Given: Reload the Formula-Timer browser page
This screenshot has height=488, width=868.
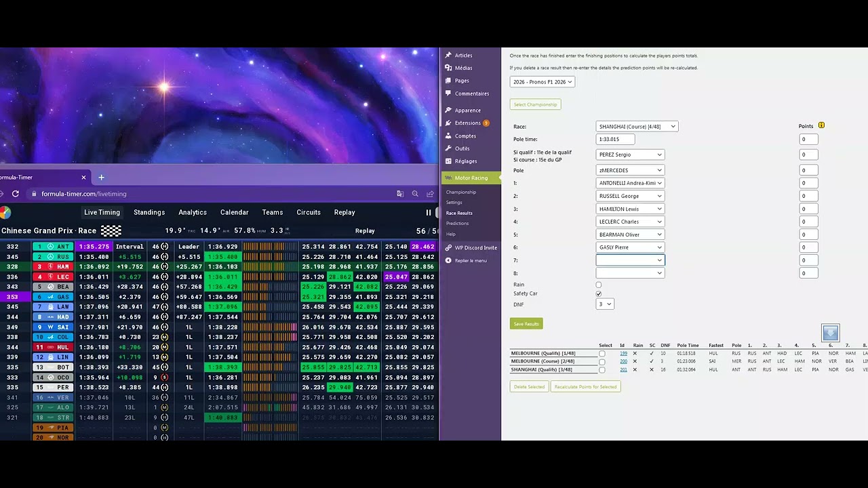Looking at the screenshot, I should [x=17, y=194].
